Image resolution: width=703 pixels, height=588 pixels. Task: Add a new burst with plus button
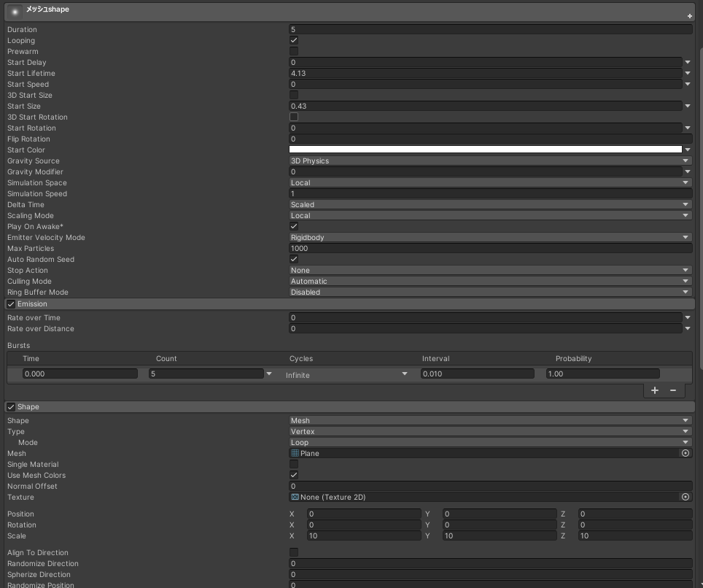click(x=655, y=390)
